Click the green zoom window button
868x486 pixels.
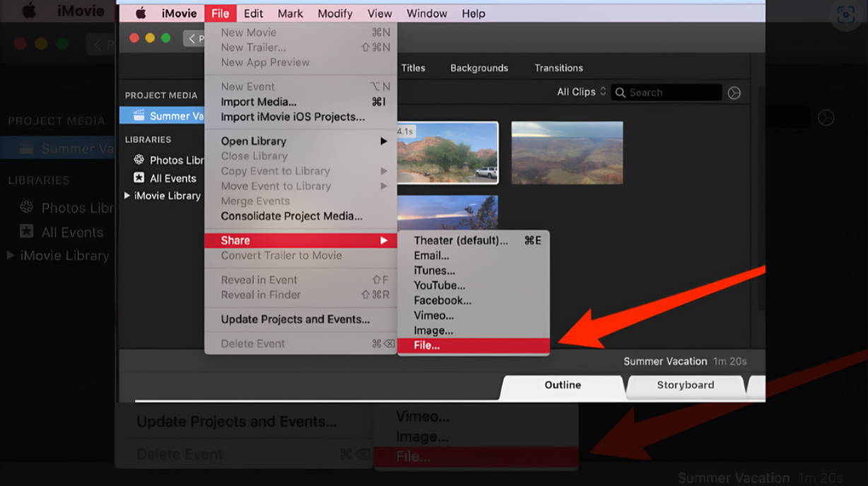pyautogui.click(x=165, y=38)
